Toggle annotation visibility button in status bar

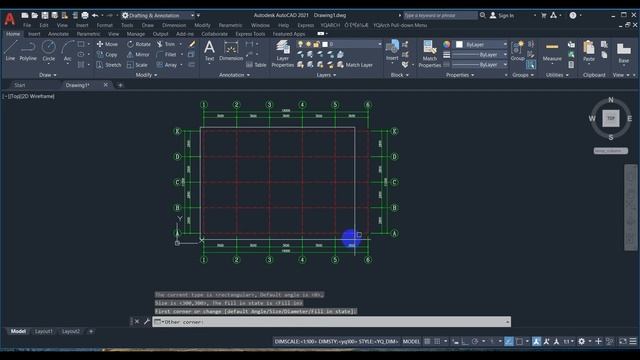(536, 341)
